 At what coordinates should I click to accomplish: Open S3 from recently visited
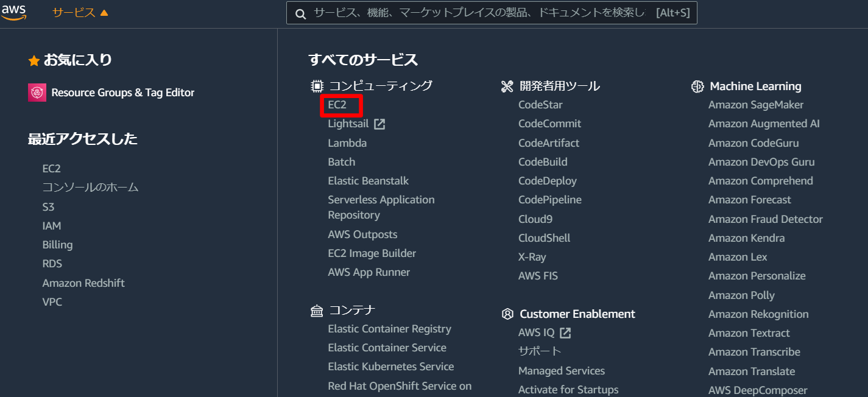tap(48, 207)
